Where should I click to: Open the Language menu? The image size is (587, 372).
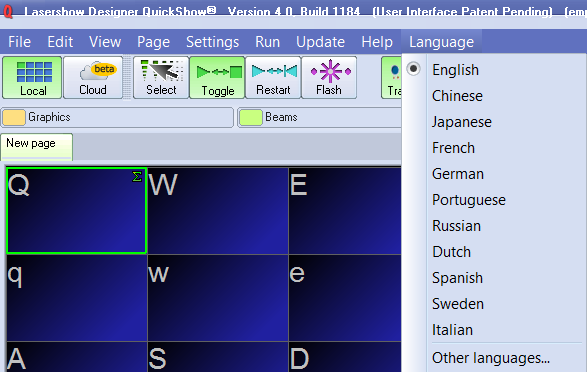pyautogui.click(x=441, y=42)
